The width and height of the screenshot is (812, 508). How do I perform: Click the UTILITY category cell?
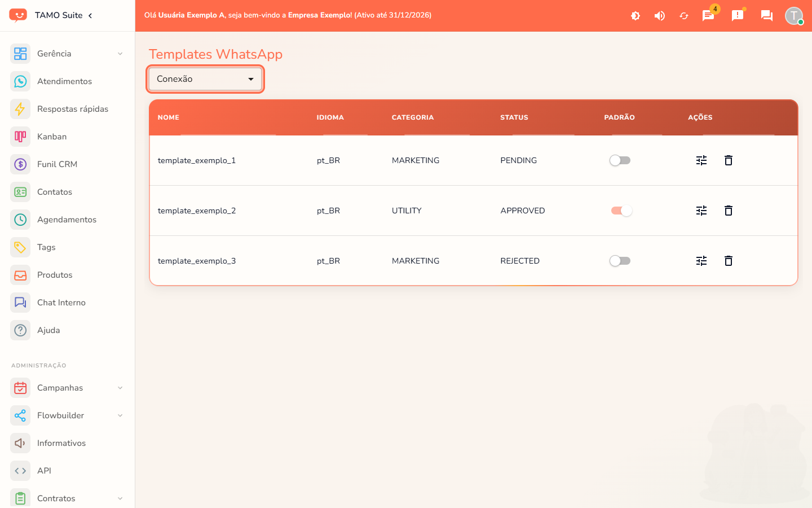407,211
